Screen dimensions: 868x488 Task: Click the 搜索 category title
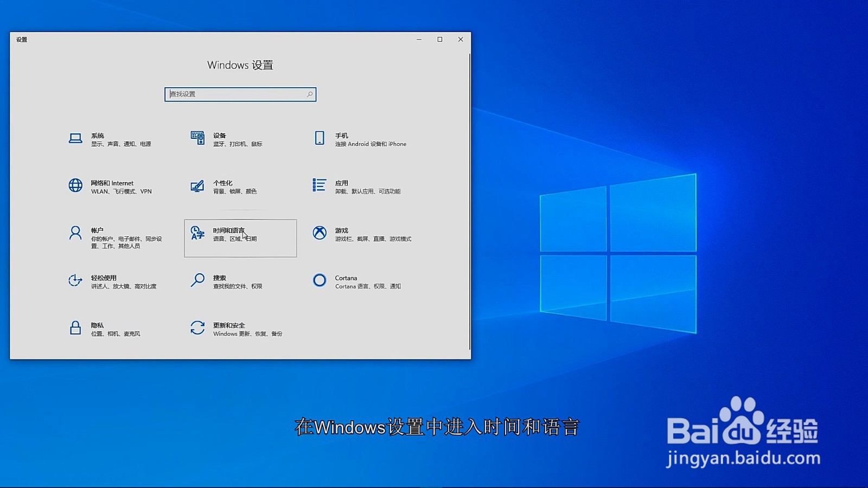click(220, 278)
